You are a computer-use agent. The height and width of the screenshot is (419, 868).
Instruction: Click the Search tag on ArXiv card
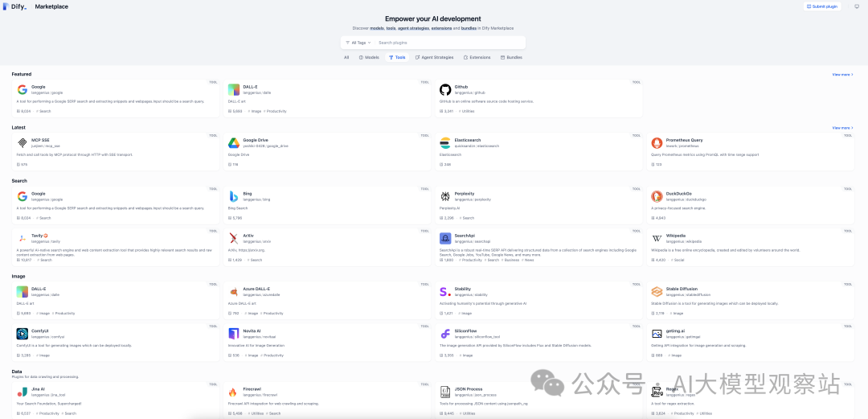256,260
